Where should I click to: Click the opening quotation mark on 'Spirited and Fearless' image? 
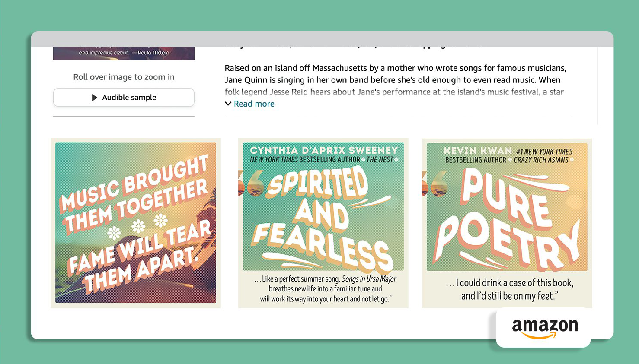pyautogui.click(x=251, y=184)
